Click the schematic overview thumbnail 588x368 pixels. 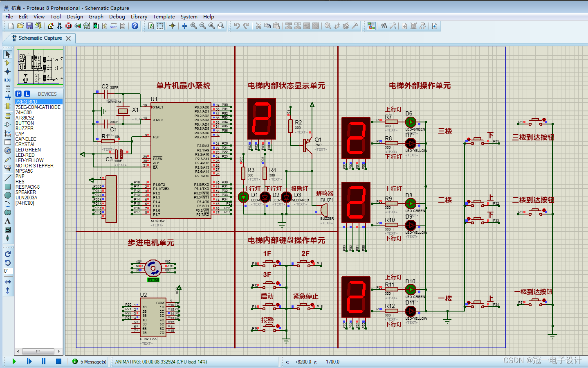(x=39, y=67)
